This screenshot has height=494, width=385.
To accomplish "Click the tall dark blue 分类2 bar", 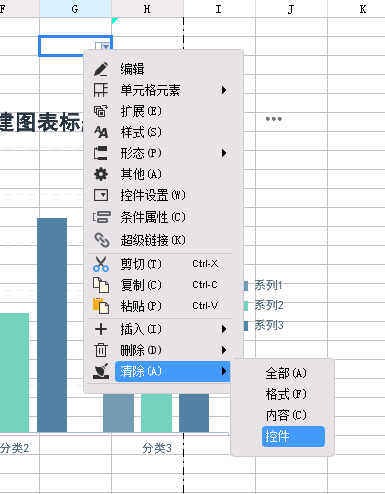I will tap(52, 325).
